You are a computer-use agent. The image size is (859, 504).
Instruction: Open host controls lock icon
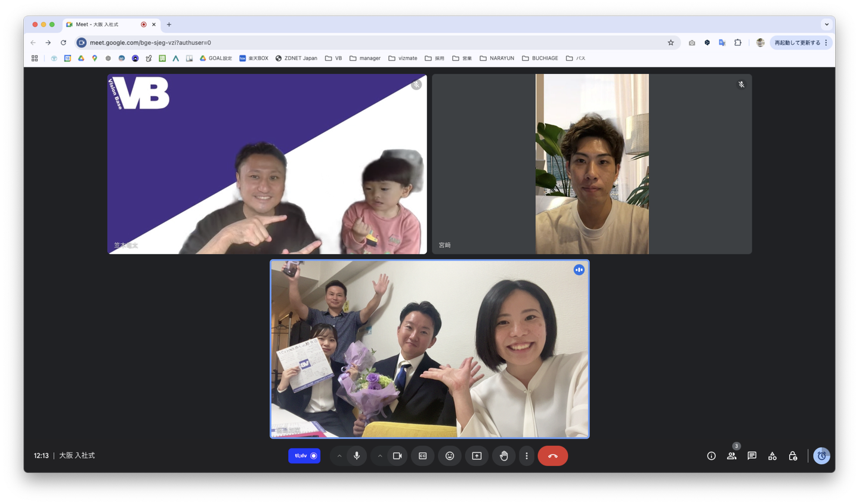click(x=793, y=456)
